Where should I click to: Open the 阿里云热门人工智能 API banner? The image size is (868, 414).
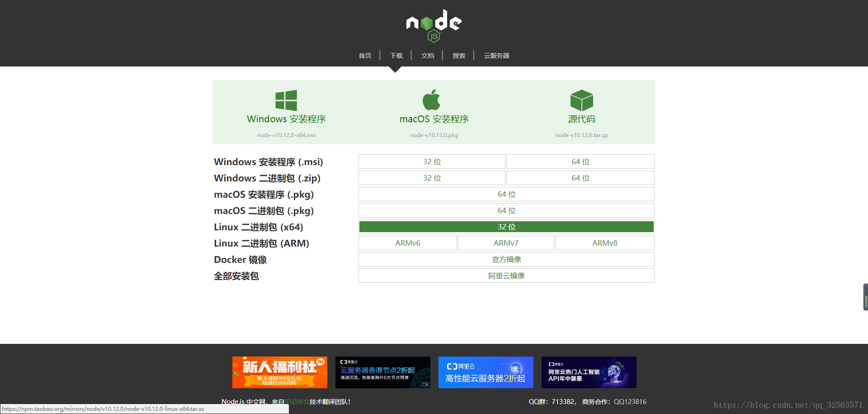pyautogui.click(x=589, y=372)
